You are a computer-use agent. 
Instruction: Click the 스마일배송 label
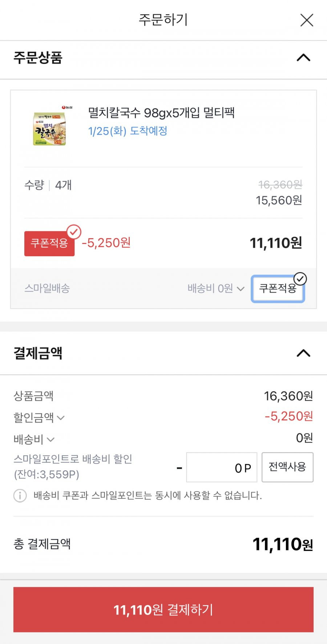pos(47,288)
